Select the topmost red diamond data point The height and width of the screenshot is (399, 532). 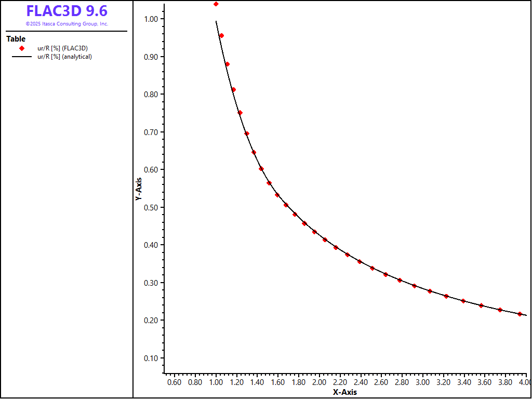[216, 4]
